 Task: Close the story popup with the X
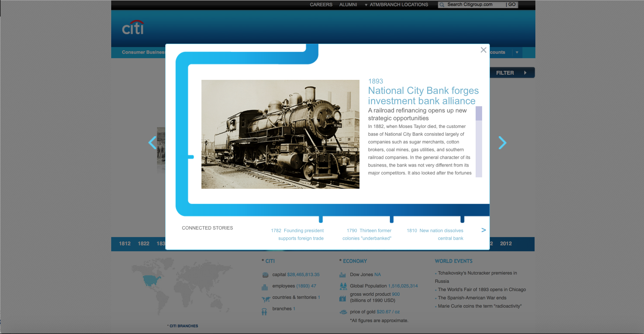pyautogui.click(x=483, y=50)
